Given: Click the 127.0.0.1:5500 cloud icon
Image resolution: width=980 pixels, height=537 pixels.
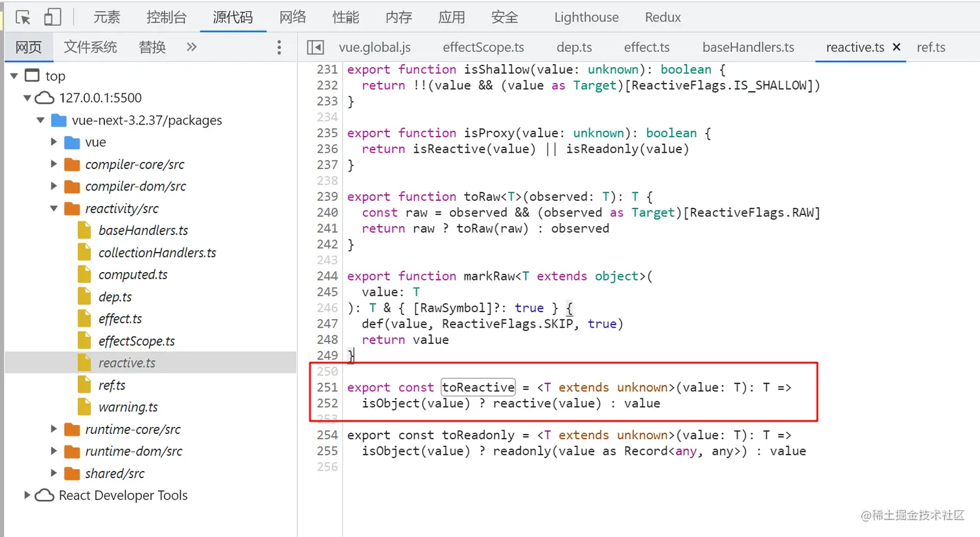Looking at the screenshot, I should coord(44,98).
